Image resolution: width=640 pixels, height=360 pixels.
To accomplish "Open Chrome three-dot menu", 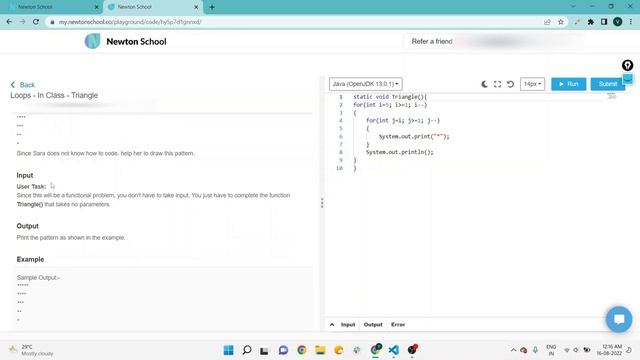I will pos(631,22).
